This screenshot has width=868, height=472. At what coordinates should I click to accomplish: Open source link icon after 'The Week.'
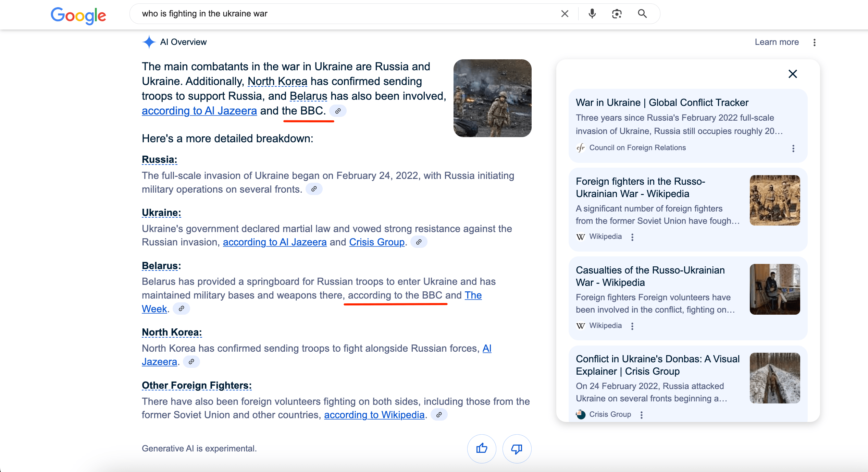[x=181, y=309]
